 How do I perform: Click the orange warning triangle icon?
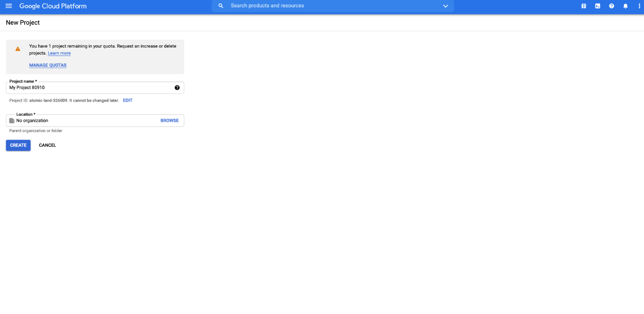[x=18, y=49]
